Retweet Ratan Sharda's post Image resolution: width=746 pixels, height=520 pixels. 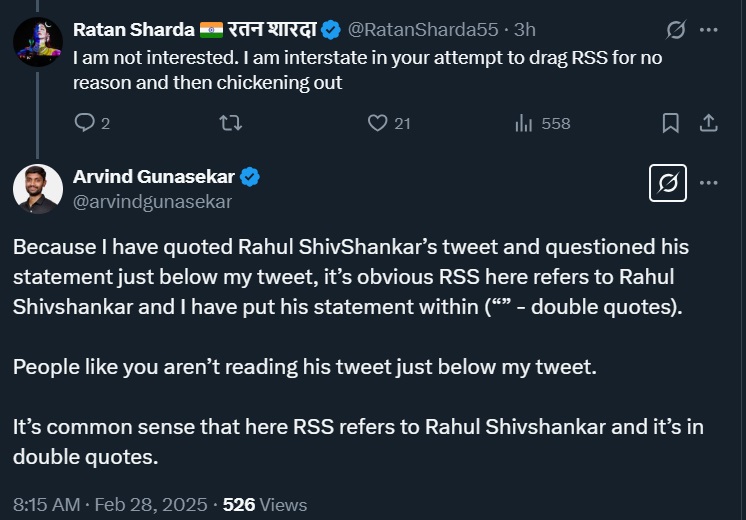(x=230, y=123)
